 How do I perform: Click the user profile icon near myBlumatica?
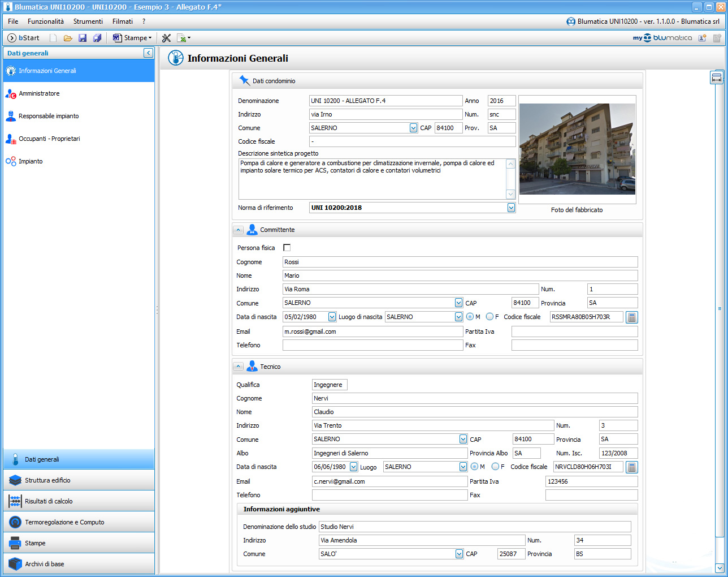[702, 38]
